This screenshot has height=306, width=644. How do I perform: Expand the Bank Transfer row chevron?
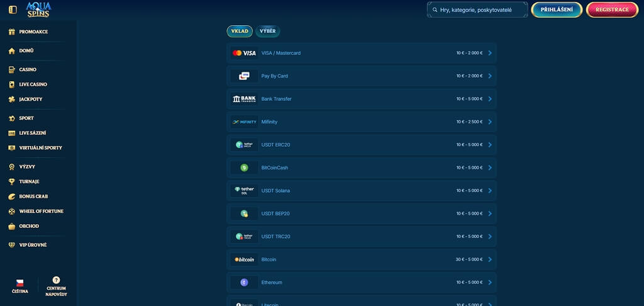[x=489, y=99]
